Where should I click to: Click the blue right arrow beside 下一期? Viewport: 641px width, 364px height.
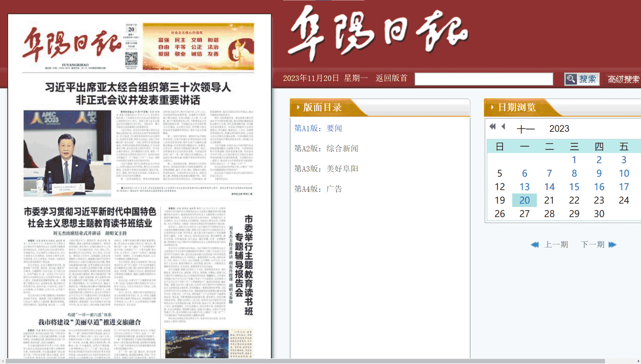click(613, 245)
